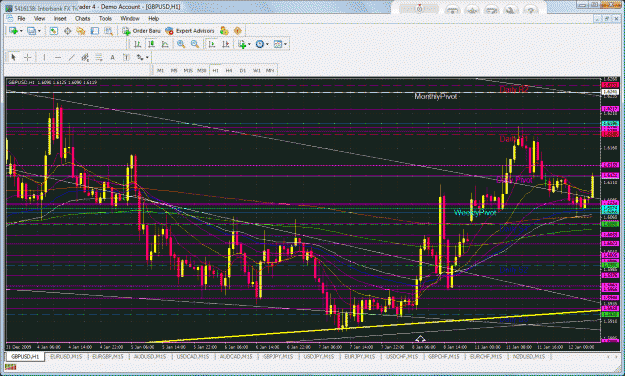625x376 pixels.
Task: Switch to the W1 timeframe
Action: point(257,71)
